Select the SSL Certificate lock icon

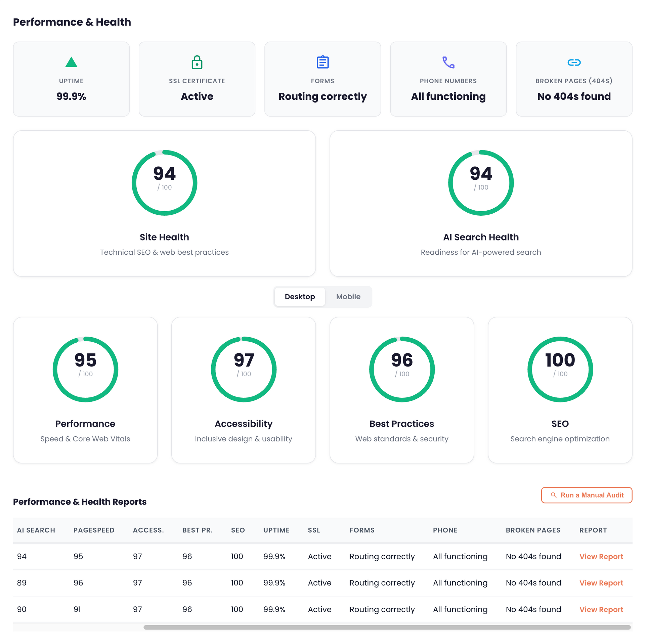(197, 62)
